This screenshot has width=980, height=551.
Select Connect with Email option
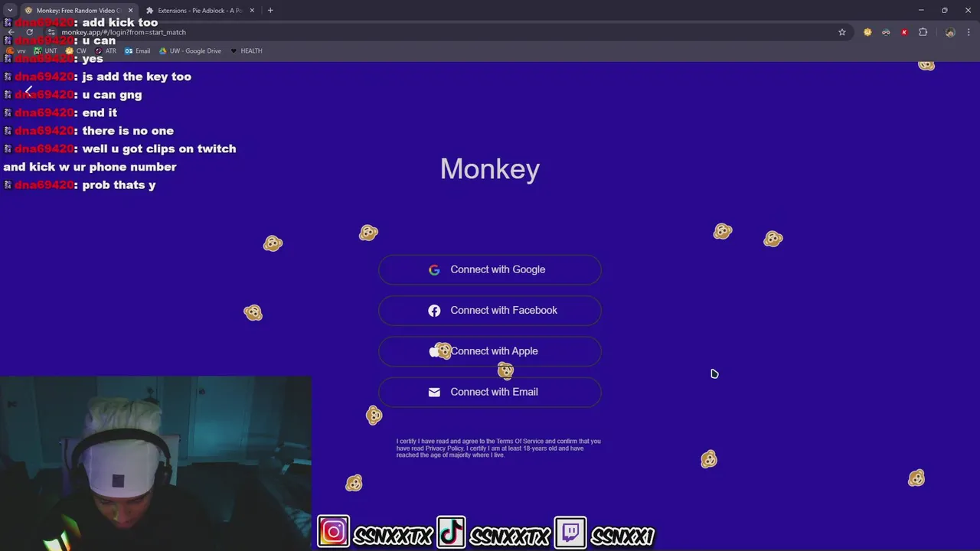pos(490,392)
